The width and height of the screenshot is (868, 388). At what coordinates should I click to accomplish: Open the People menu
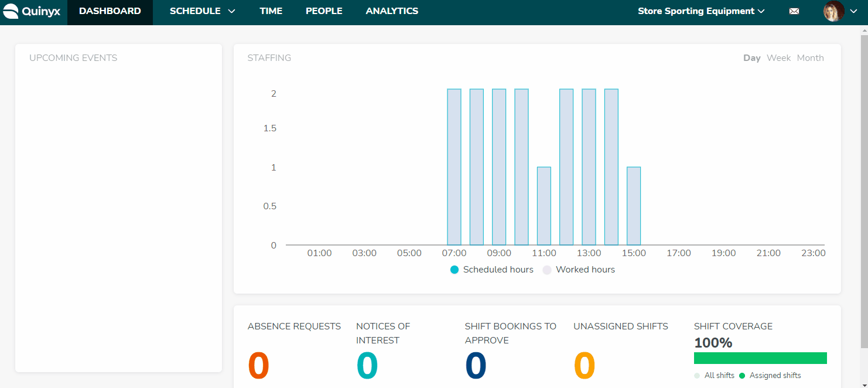pyautogui.click(x=324, y=11)
